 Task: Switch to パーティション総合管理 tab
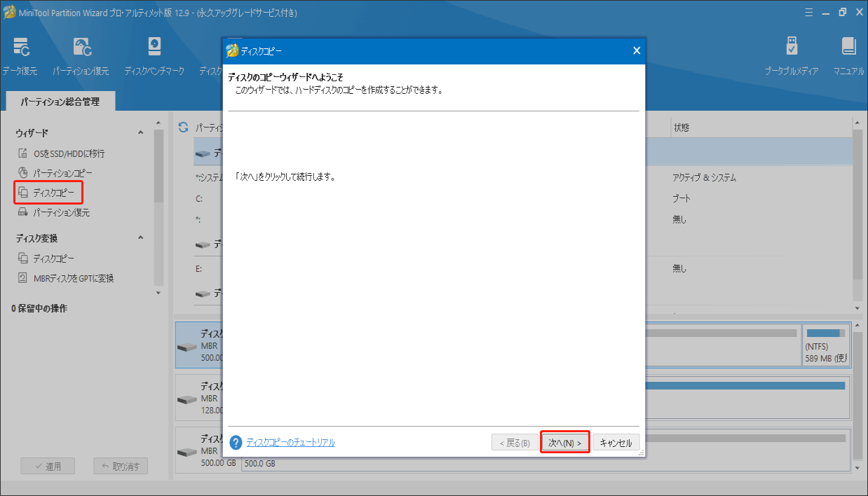pos(60,102)
